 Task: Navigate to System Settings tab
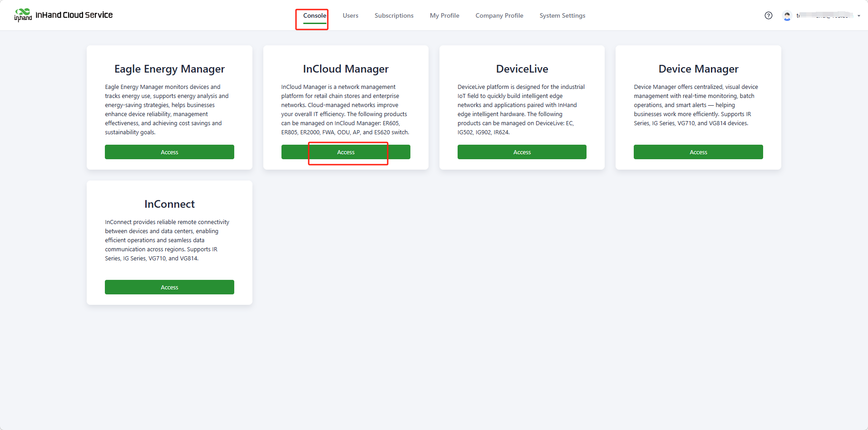pos(562,15)
